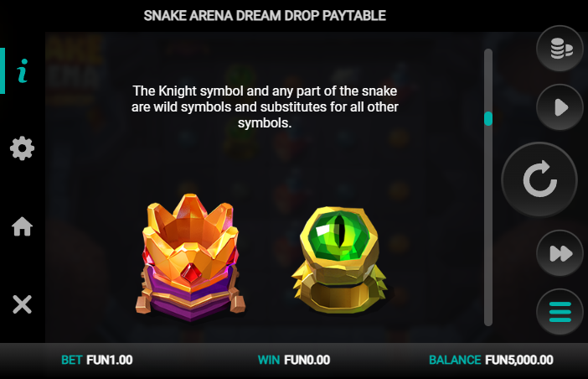This screenshot has height=379, width=588.
Task: Select the green snake eye ring symbol
Action: [339, 260]
